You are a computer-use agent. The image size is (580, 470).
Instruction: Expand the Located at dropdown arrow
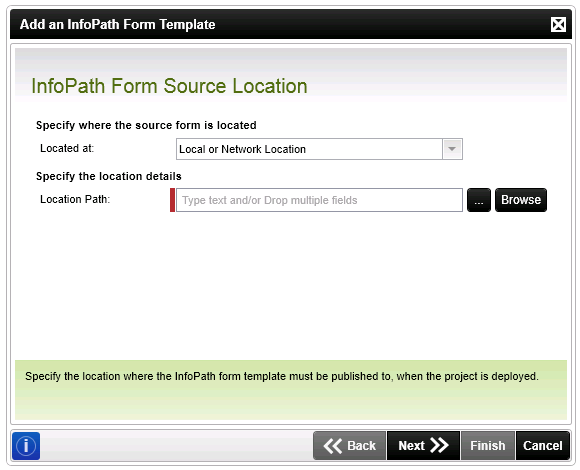point(452,149)
